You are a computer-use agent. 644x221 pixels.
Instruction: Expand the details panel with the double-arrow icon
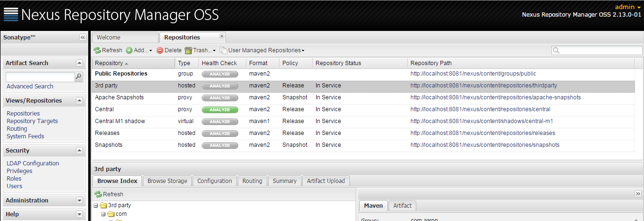[x=638, y=194]
